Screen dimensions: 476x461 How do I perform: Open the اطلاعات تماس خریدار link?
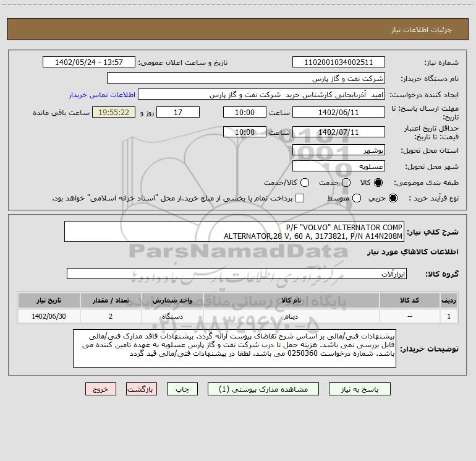tap(102, 95)
